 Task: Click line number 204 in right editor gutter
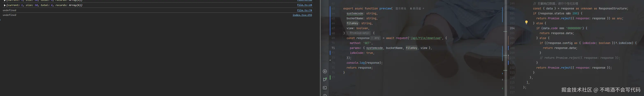[x=512, y=28]
